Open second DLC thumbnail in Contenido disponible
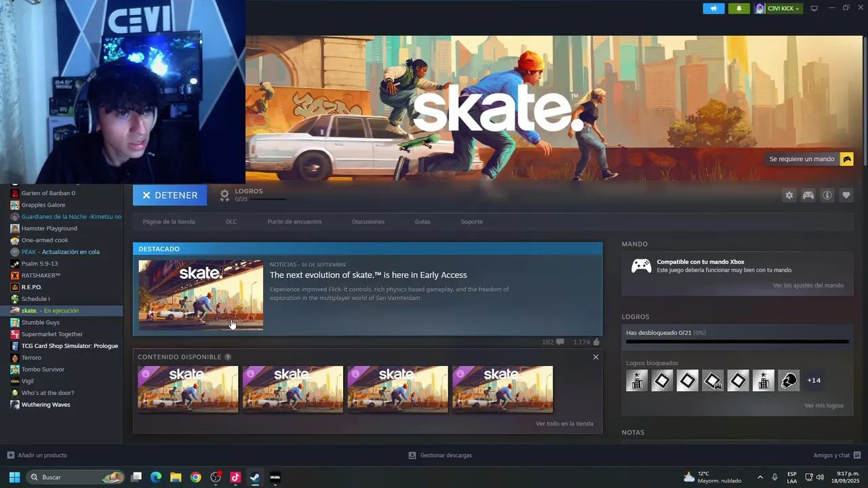The width and height of the screenshot is (868, 488). coord(293,389)
